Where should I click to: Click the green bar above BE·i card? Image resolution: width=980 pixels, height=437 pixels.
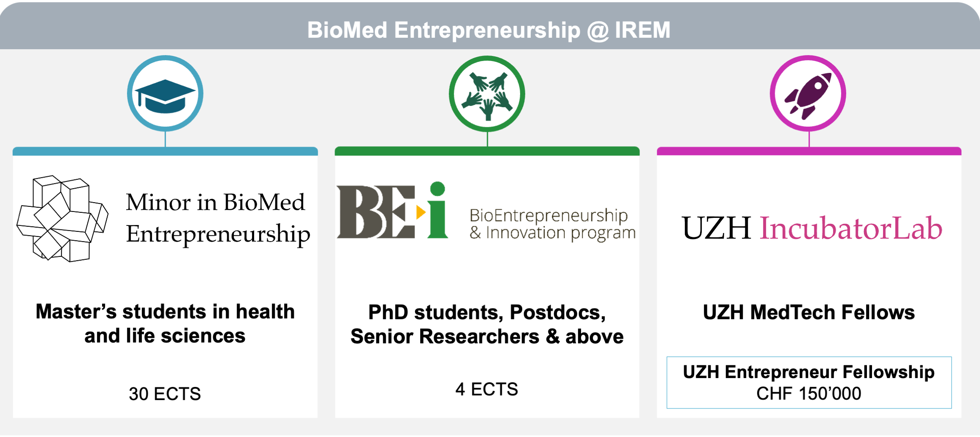click(487, 151)
